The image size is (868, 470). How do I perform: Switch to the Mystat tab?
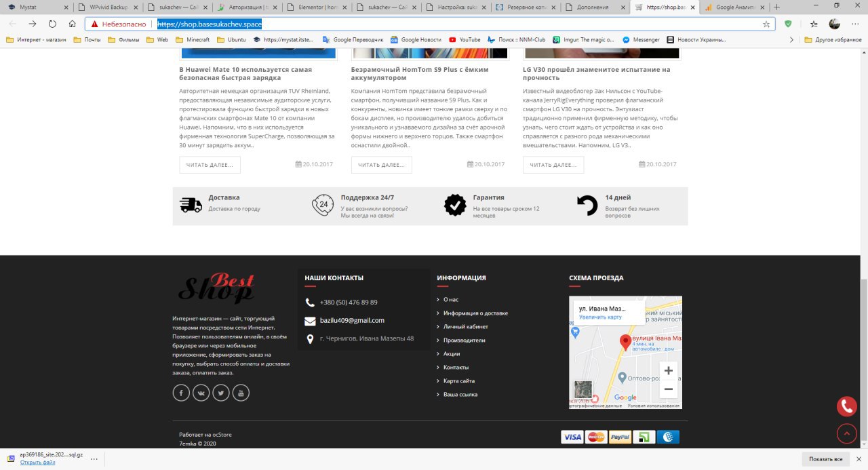[36, 7]
